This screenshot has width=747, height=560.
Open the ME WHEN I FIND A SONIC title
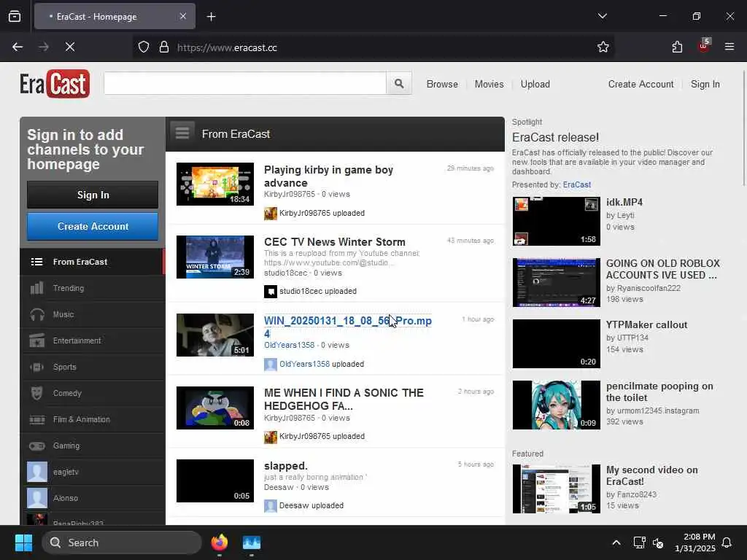(344, 399)
